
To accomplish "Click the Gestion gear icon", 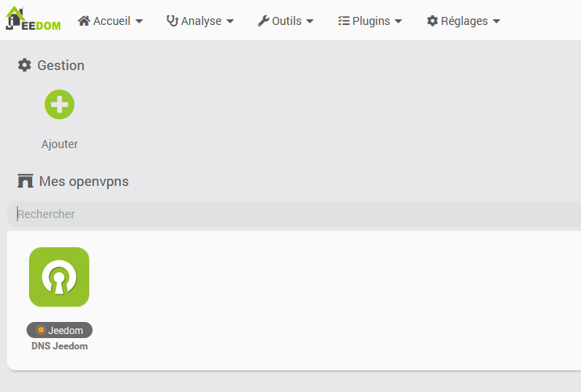I will tap(25, 65).
